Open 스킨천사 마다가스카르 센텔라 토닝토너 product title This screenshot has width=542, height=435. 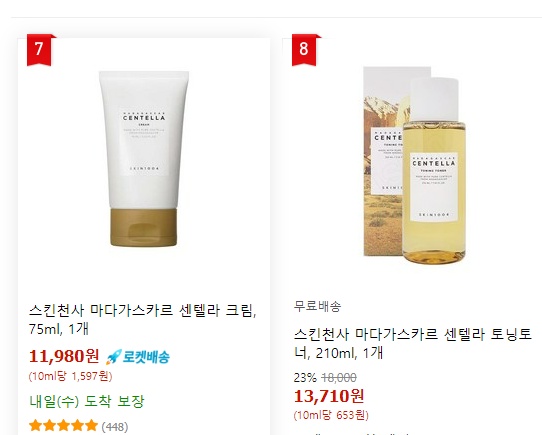coord(413,343)
